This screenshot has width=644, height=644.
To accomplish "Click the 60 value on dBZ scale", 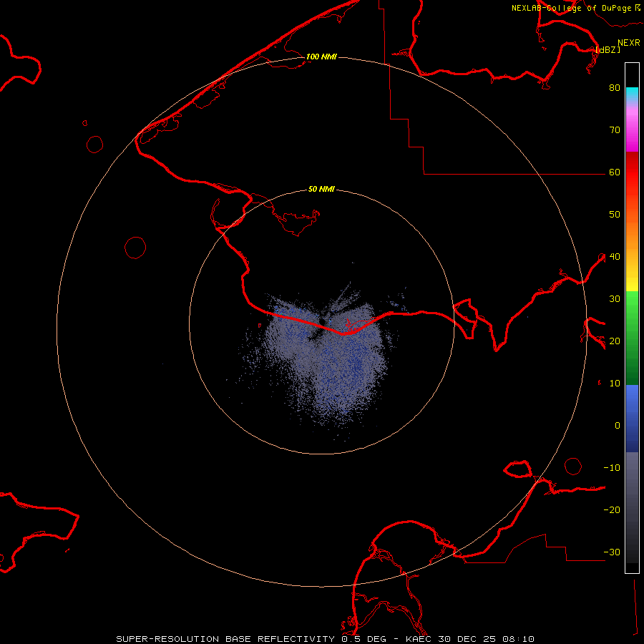I will 615,172.
